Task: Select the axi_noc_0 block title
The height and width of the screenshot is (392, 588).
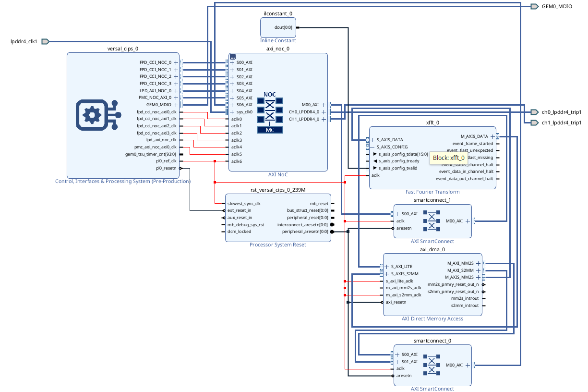Action: coord(278,49)
